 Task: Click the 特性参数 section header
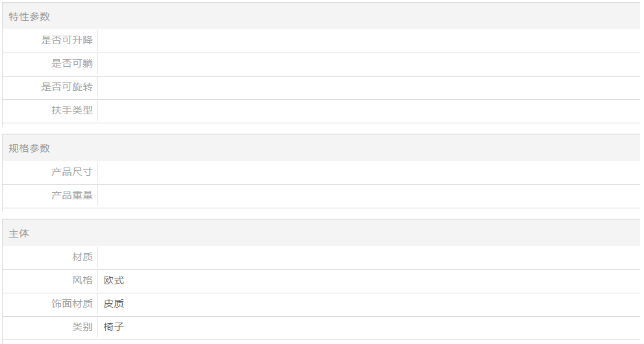pyautogui.click(x=29, y=16)
